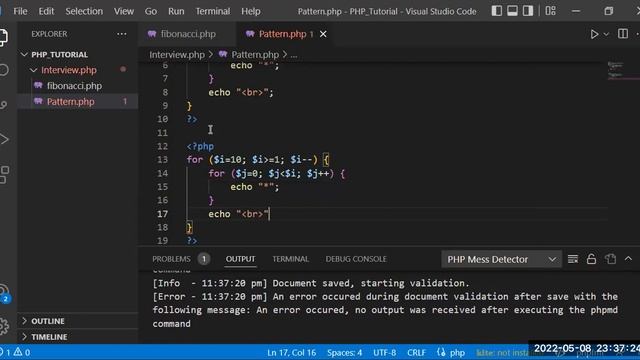Switch to Problems panel tab
640x360 pixels.
coord(171,259)
